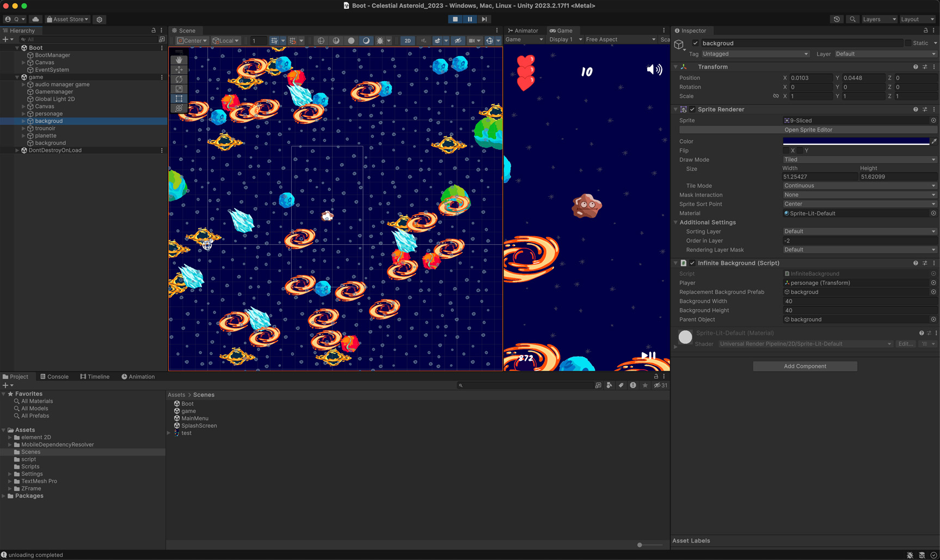The height and width of the screenshot is (560, 940).
Task: Open Sprite Sort Point dropdown
Action: point(860,204)
